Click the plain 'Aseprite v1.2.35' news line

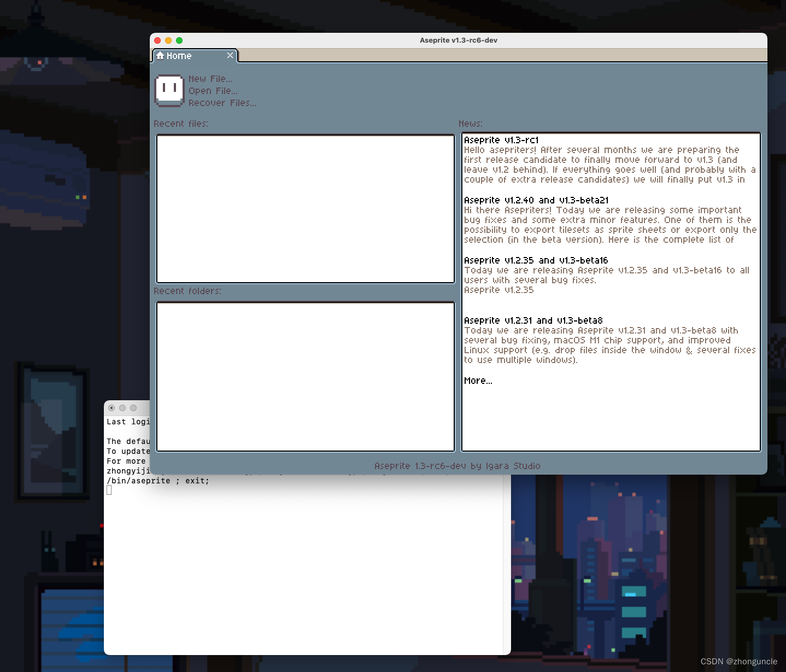pos(499,290)
